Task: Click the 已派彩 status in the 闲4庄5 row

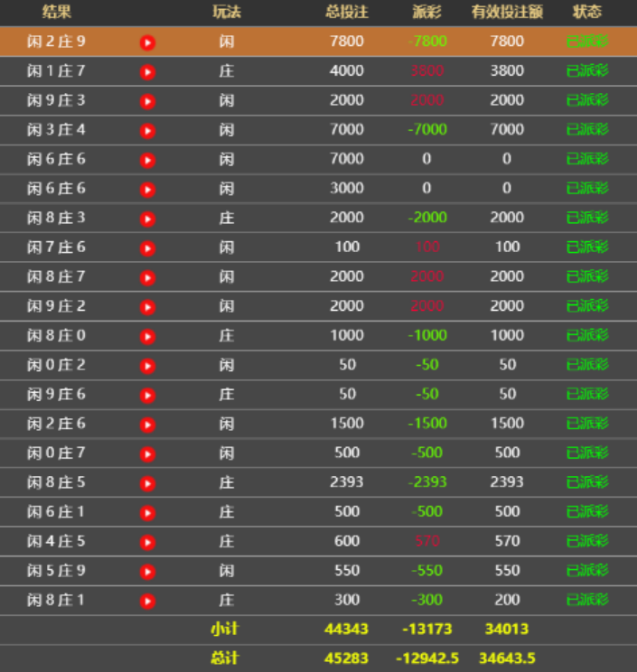Action: click(x=587, y=541)
